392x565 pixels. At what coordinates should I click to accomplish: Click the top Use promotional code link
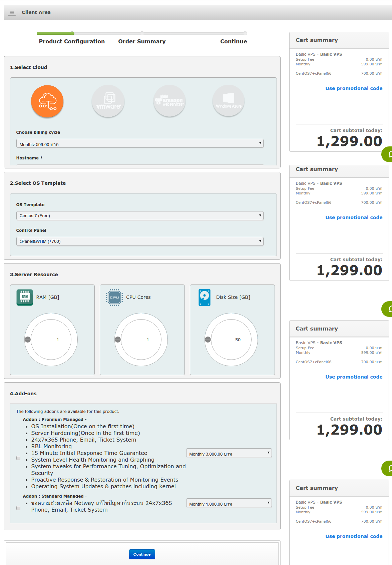coord(354,88)
